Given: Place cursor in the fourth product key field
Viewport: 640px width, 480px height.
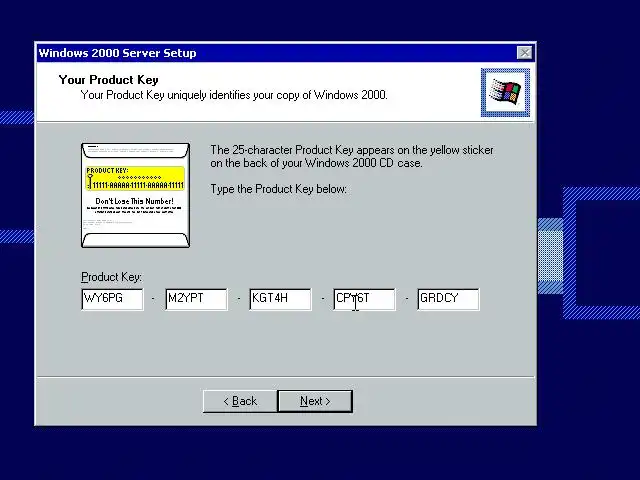Looking at the screenshot, I should [364, 299].
